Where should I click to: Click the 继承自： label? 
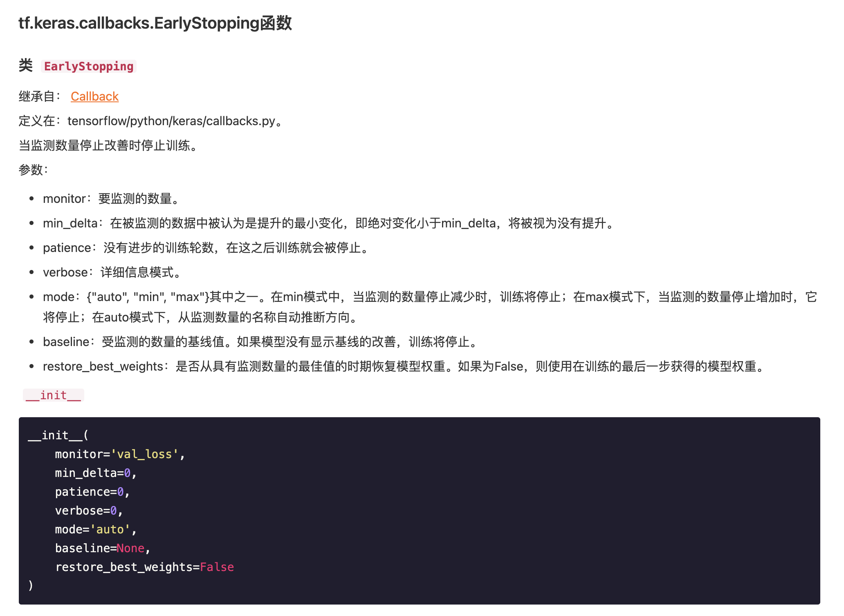pos(40,97)
